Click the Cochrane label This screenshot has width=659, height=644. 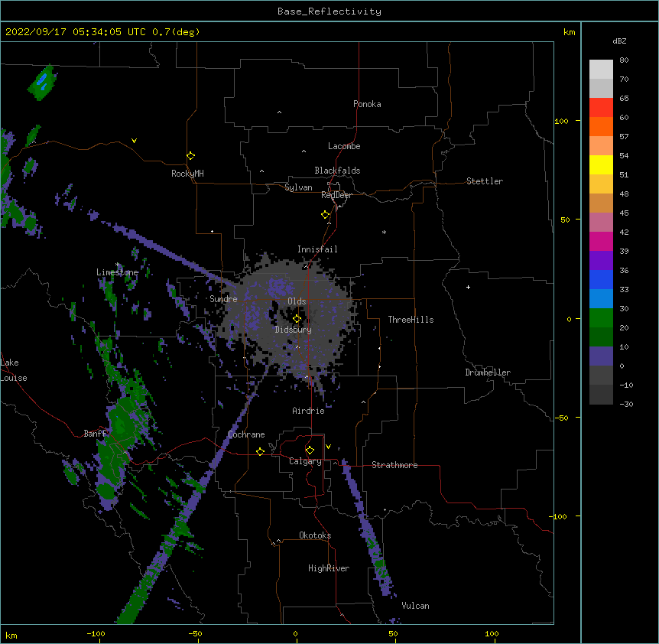tap(246, 434)
